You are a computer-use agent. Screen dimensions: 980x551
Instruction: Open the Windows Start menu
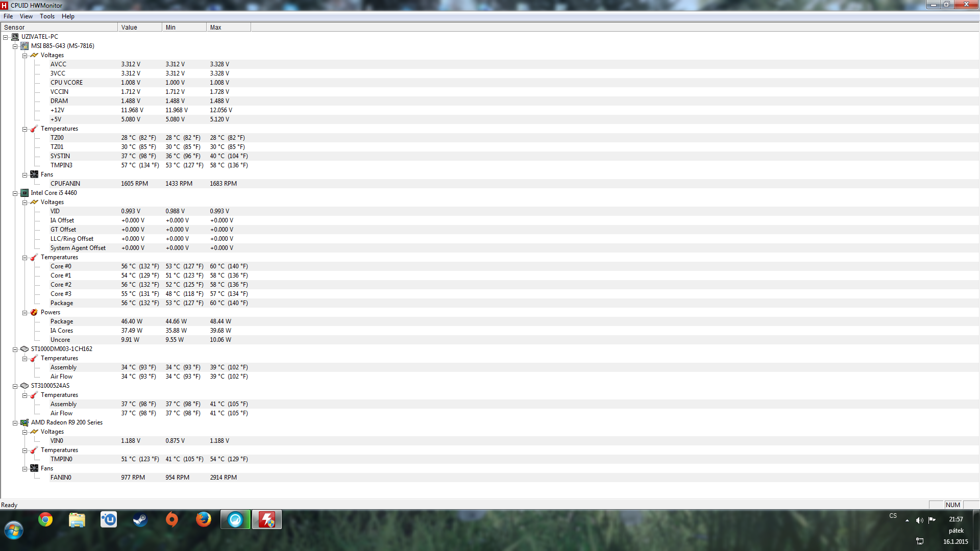click(x=14, y=531)
